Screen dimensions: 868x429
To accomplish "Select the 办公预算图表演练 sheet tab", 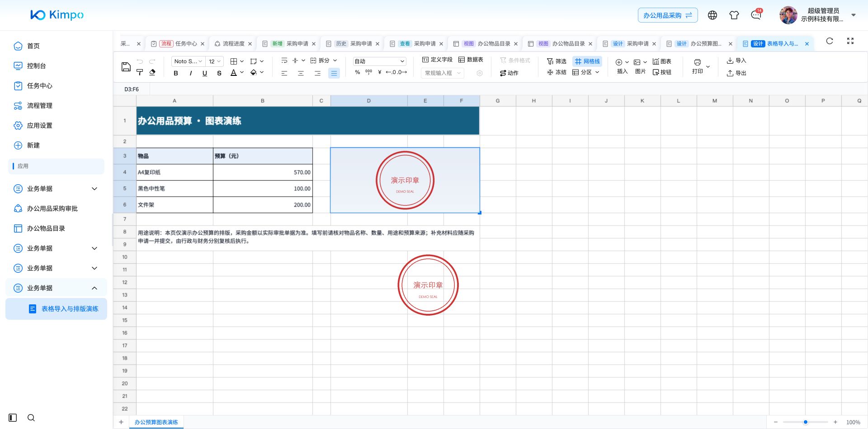I will 156,422.
